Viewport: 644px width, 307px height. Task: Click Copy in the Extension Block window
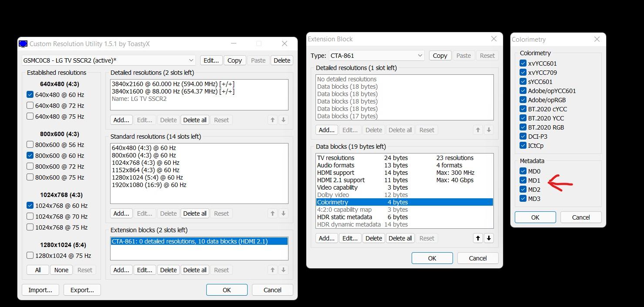[440, 56]
